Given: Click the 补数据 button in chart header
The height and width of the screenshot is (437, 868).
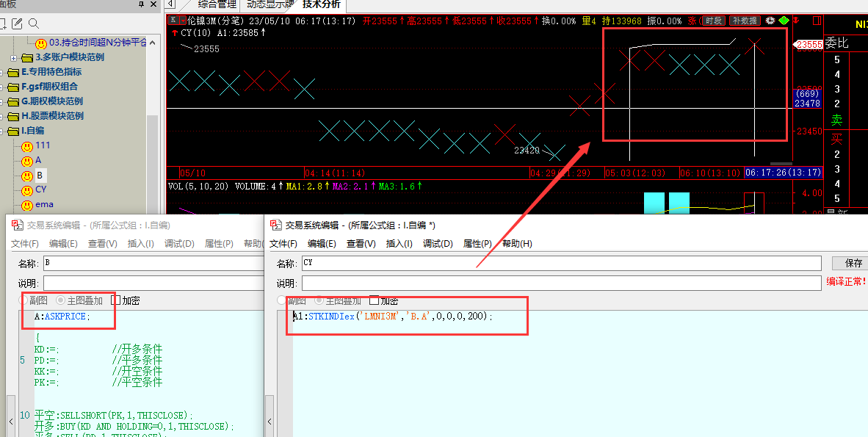Looking at the screenshot, I should coord(745,21).
